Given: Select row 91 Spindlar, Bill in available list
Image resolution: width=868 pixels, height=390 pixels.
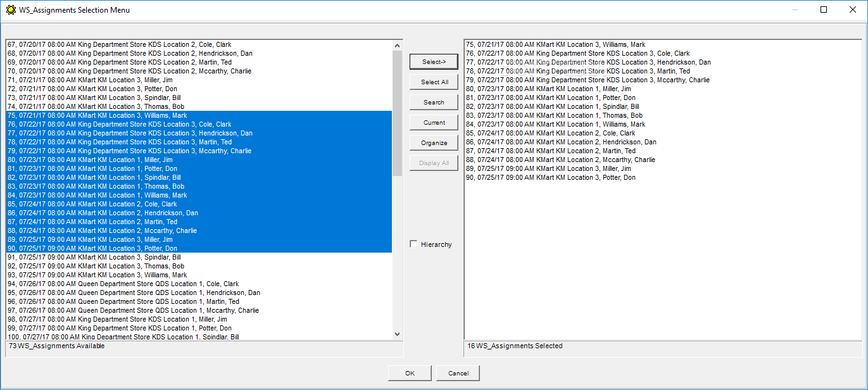Looking at the screenshot, I should [x=199, y=257].
